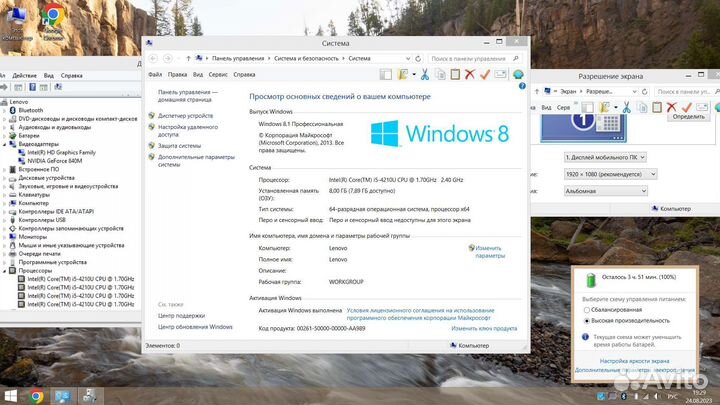
Task: Open the Настройка удаленного доступа link
Action: point(188,130)
